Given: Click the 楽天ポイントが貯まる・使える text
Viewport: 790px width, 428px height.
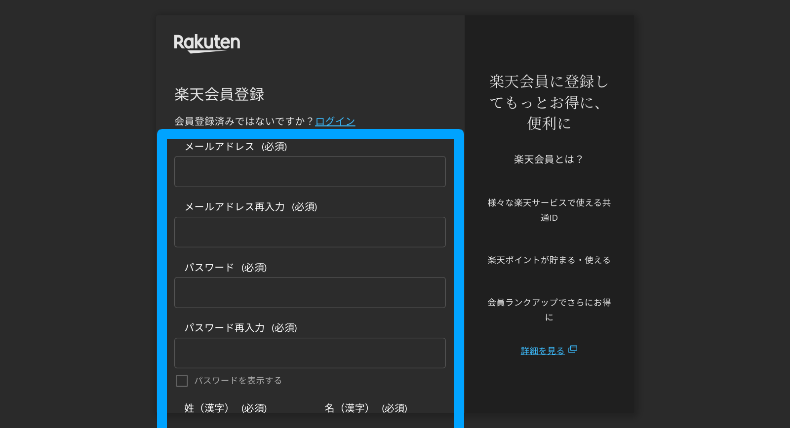Looking at the screenshot, I should point(549,260).
